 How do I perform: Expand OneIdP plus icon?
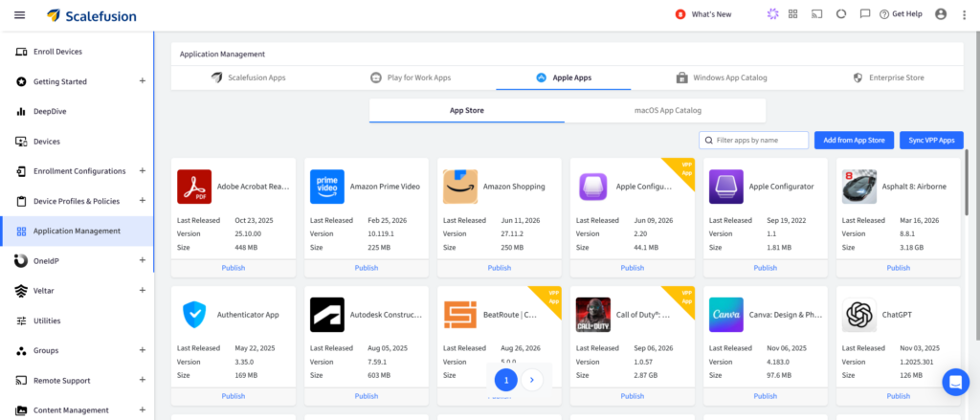click(142, 260)
